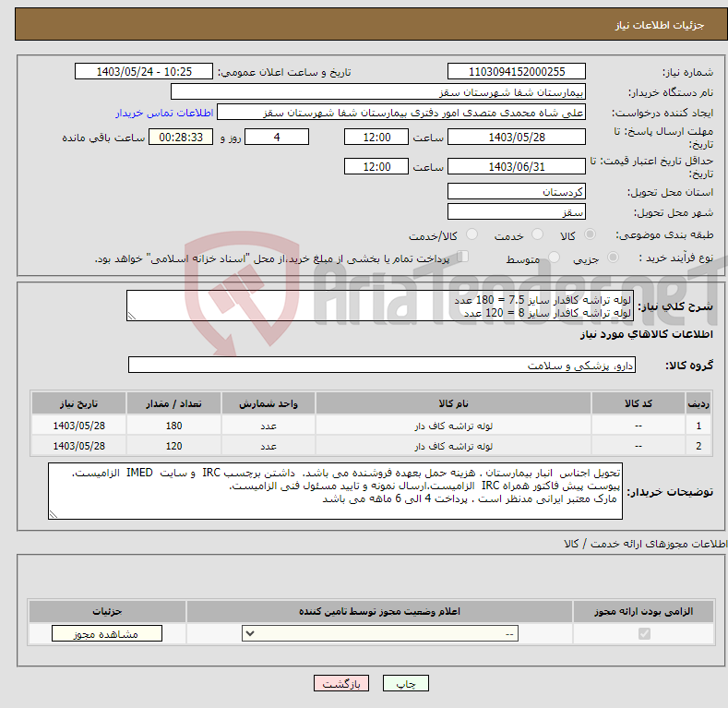Click the شرح کلی نیاز text area
The height and width of the screenshot is (708, 728).
point(380,306)
